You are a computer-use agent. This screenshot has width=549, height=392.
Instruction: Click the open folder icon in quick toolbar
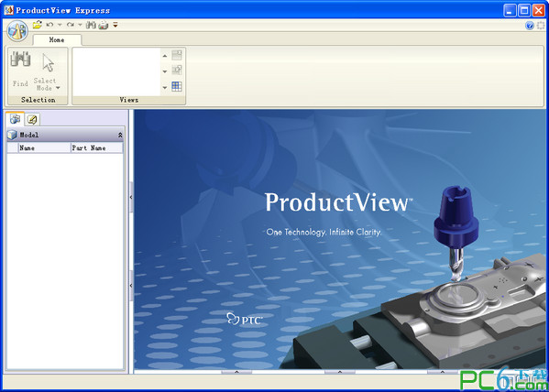tap(37, 26)
